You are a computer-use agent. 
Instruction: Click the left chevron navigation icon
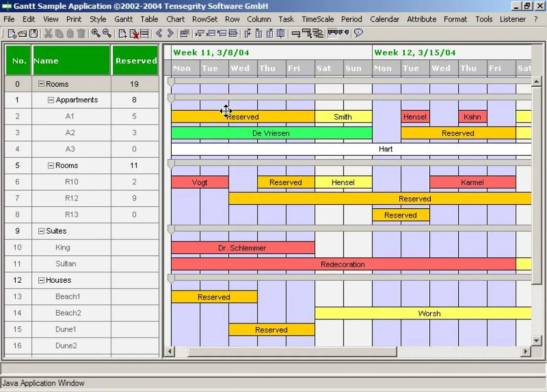click(159, 33)
